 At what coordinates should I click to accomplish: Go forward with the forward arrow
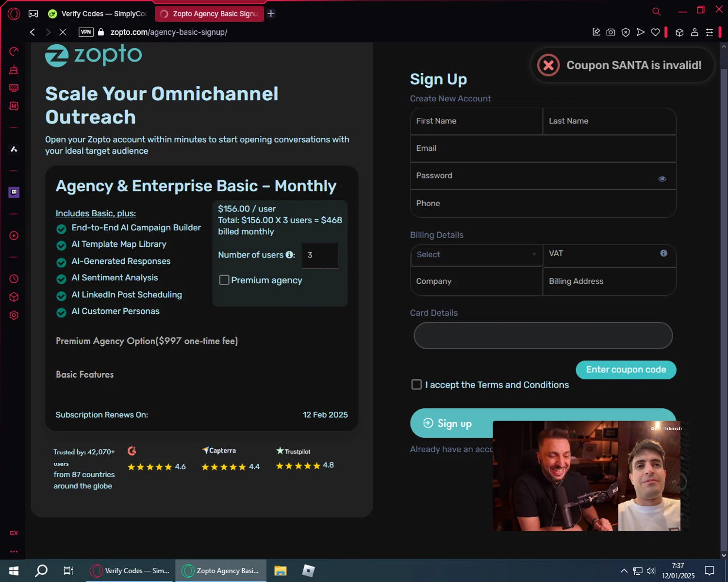click(48, 32)
